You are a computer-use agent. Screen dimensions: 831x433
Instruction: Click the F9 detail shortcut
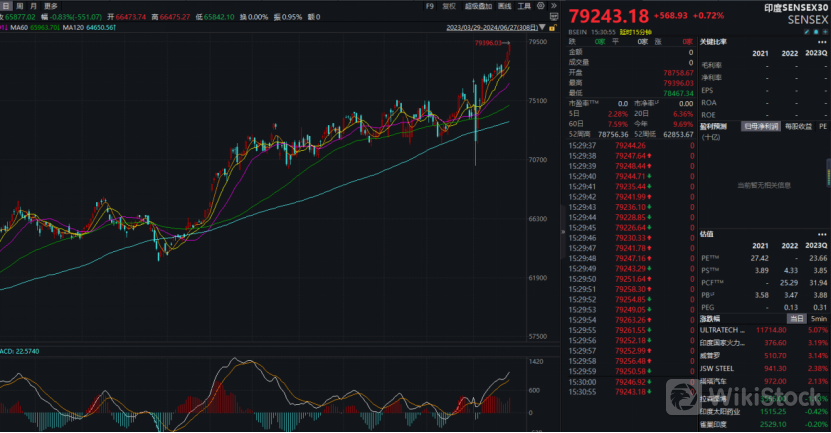[x=430, y=6]
